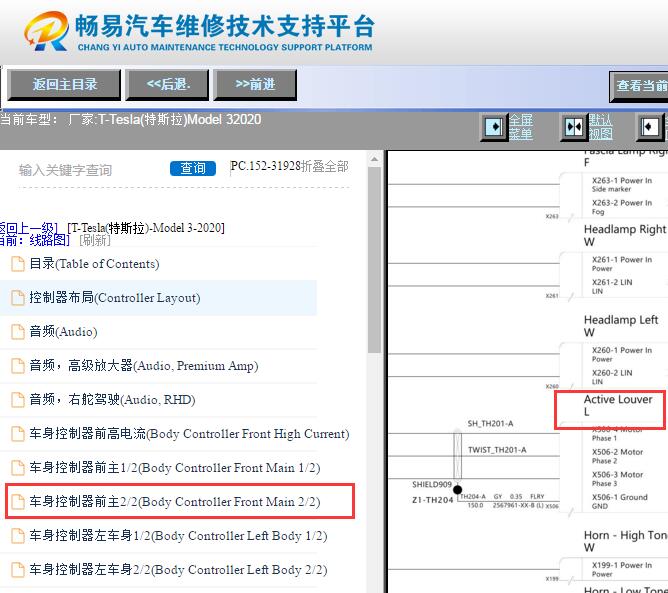
Task: Click the 全屏菜单 full-screen menu icon
Action: coord(494,127)
